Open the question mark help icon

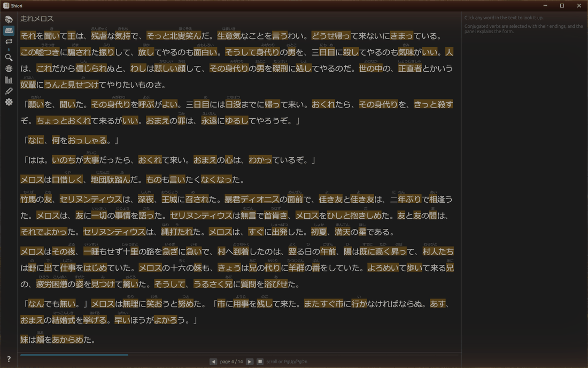[x=9, y=359]
